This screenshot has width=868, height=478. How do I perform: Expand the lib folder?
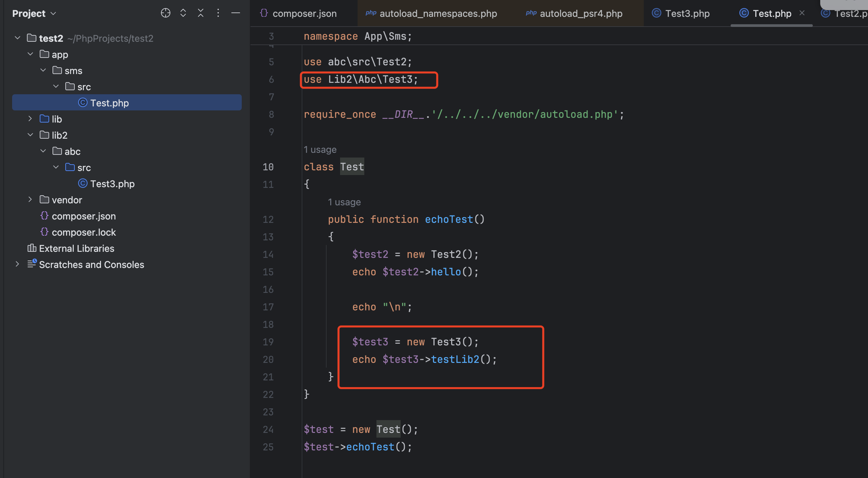point(30,118)
